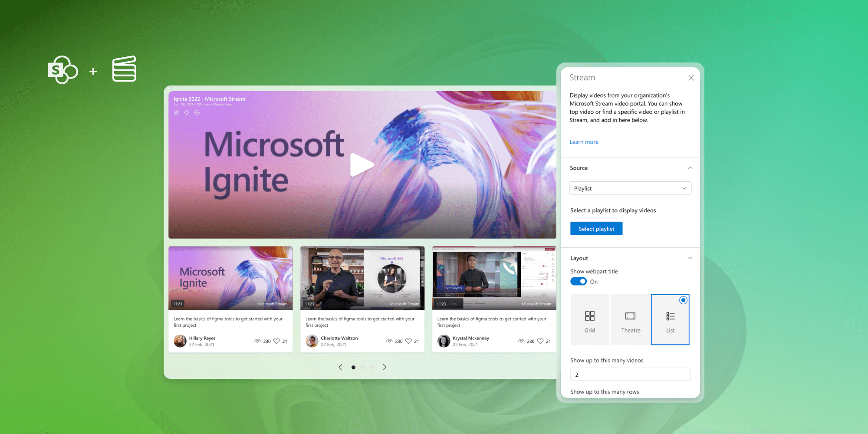Open the Playlist source dropdown

[x=630, y=188]
